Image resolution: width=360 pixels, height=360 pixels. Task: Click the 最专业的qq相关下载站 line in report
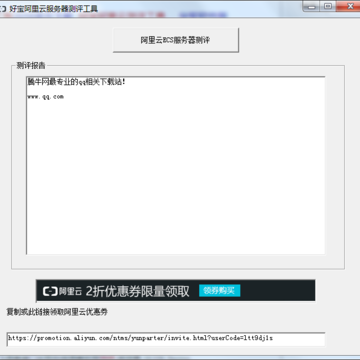point(76,82)
